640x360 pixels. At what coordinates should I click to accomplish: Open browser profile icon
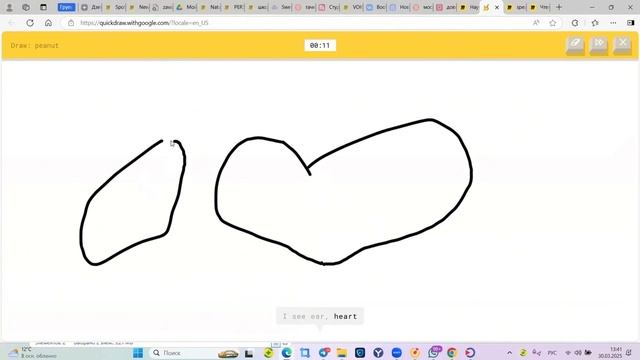[9, 7]
